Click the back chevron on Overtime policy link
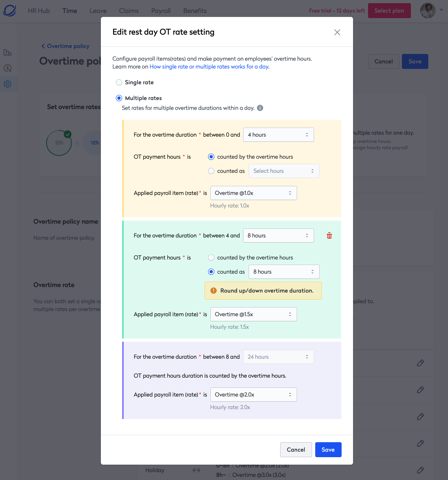 [x=43, y=46]
